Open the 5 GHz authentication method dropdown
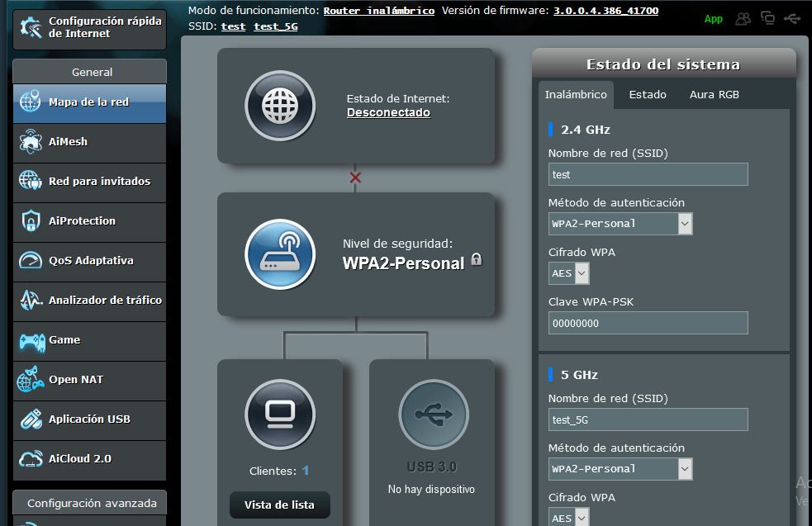Screen dimensions: 812x526 [620, 469]
